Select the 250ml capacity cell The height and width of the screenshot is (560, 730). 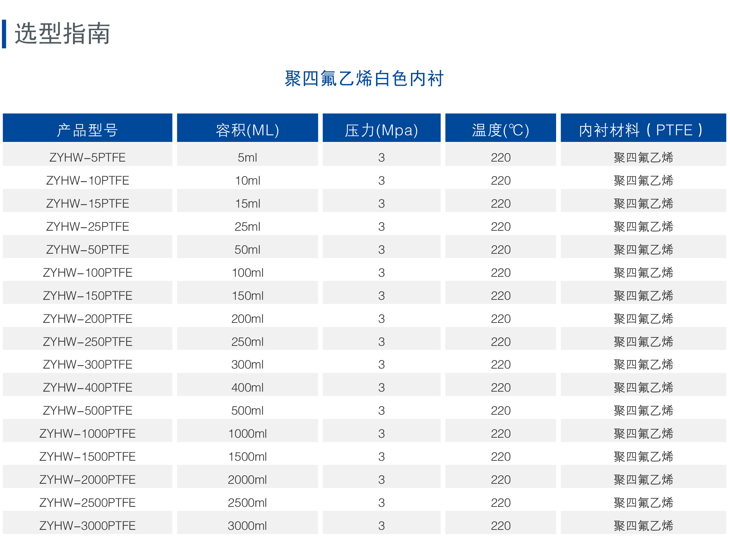coord(247,342)
